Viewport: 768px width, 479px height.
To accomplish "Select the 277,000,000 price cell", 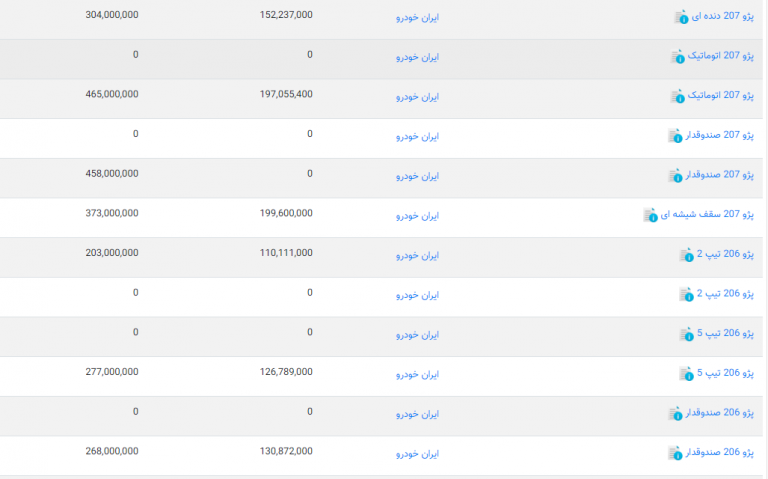I will (112, 372).
